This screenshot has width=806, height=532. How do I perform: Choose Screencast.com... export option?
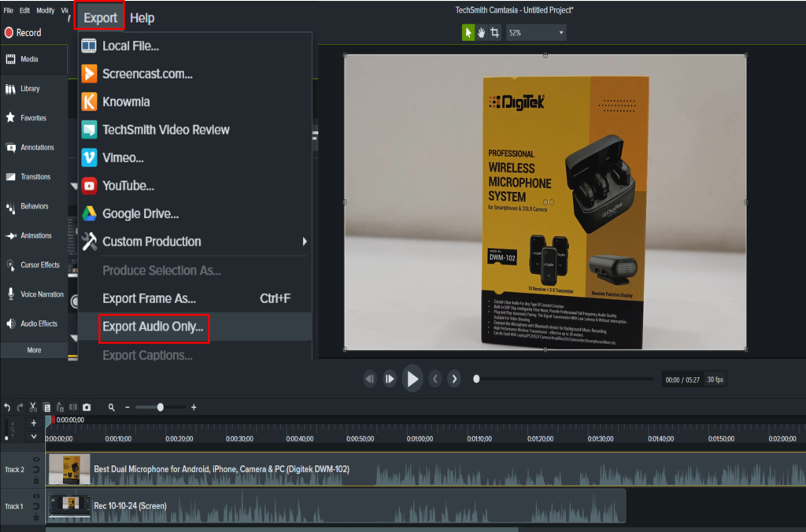click(x=195, y=73)
